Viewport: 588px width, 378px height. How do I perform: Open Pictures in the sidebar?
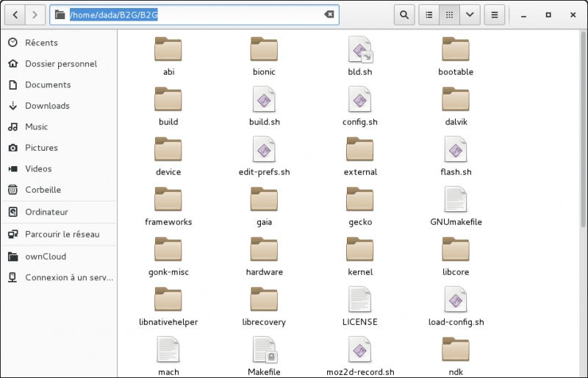coord(60,148)
